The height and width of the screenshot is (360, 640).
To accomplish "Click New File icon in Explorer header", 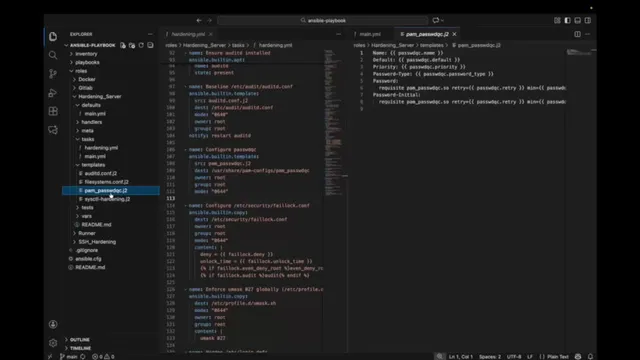I will point(123,45).
